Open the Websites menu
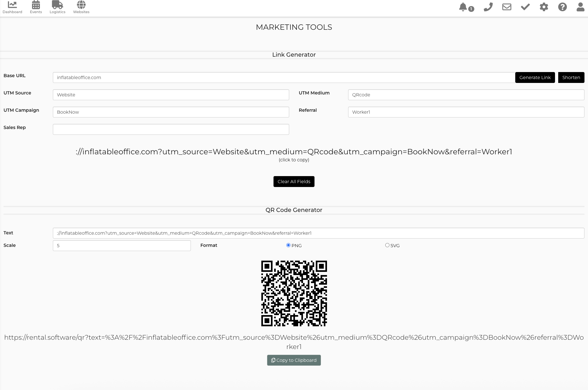The height and width of the screenshot is (390, 588). point(81,7)
